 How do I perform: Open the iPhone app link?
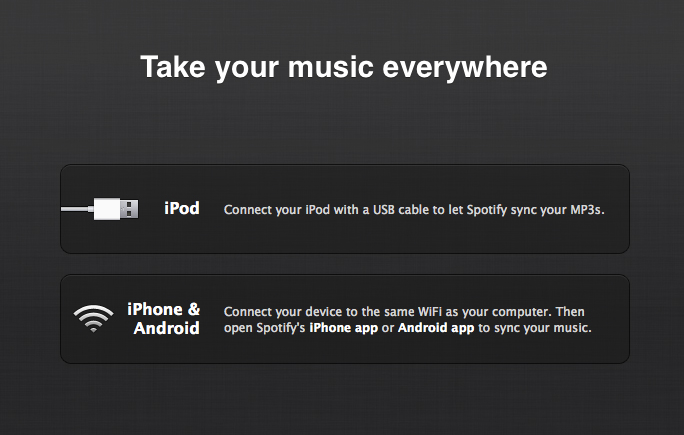343,328
